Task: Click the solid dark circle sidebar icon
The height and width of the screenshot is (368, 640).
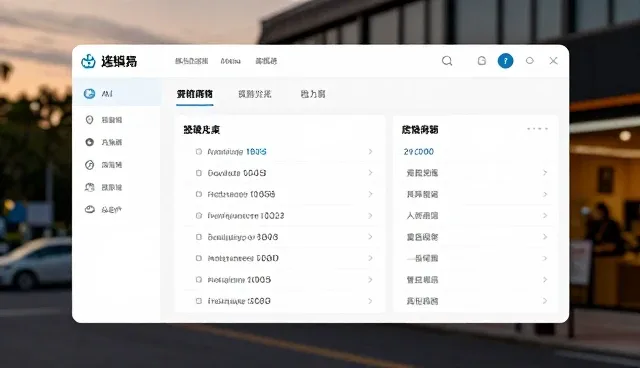Action: (90, 142)
